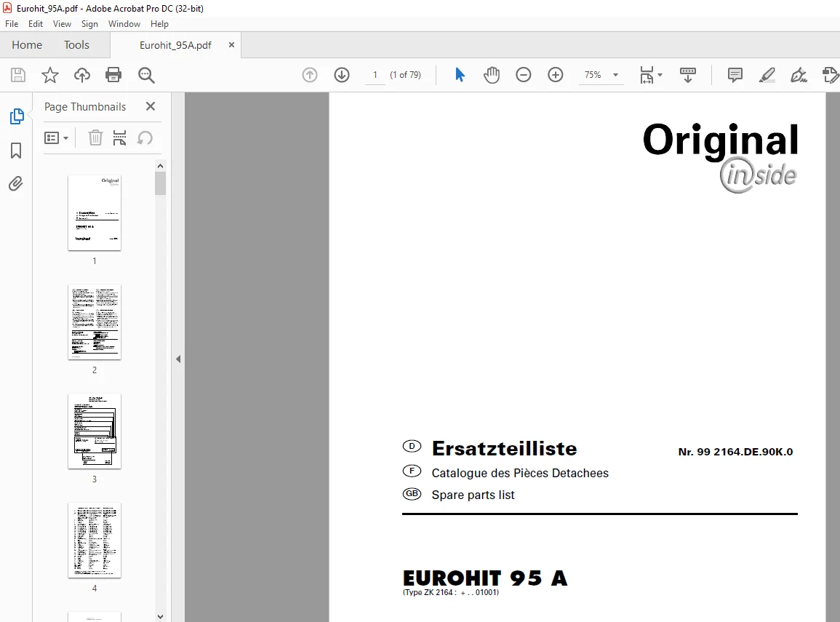Viewport: 840px width, 622px height.
Task: Select page 2 thumbnail
Action: (95, 322)
